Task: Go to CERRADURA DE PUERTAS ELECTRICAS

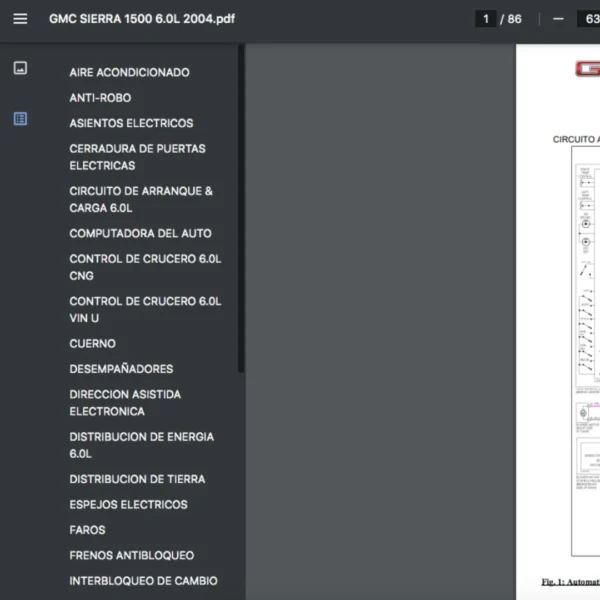Action: click(x=137, y=157)
